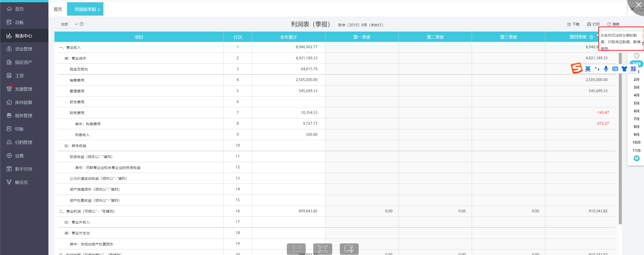The image size is (644, 255).
Task: Click the help icon beside 全部 dropdown
Action: (81, 24)
